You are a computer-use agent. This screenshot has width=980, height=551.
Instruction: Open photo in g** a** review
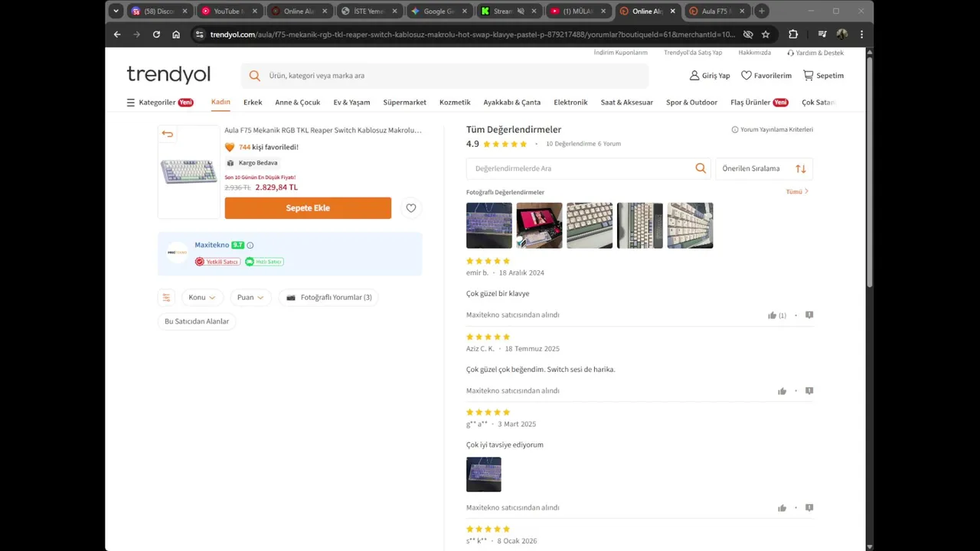point(484,474)
